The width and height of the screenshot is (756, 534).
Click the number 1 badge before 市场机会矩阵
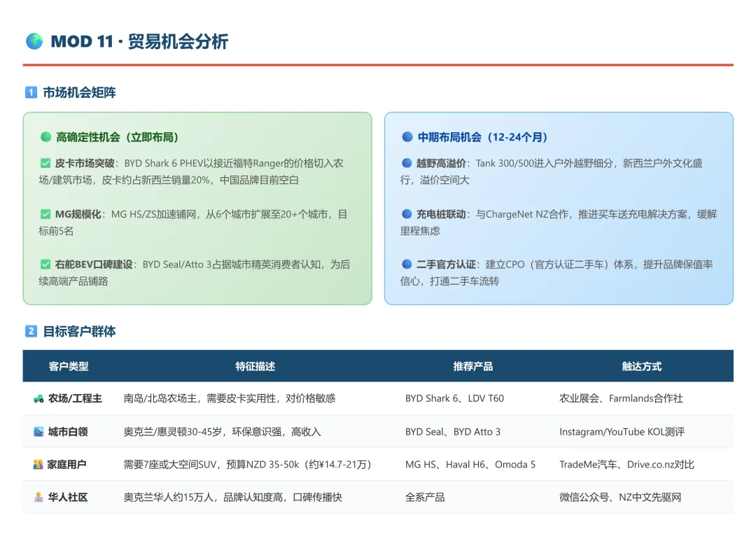click(31, 92)
